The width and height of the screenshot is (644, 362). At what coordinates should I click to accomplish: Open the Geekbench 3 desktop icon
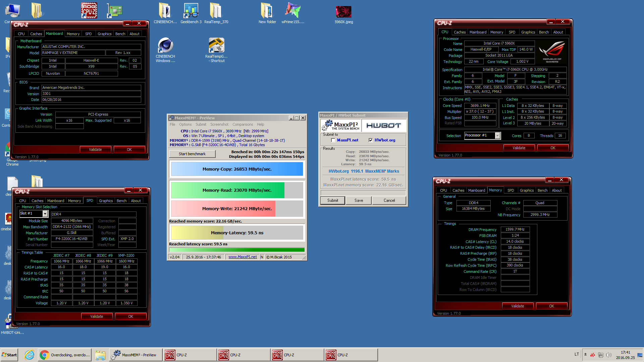point(191,13)
